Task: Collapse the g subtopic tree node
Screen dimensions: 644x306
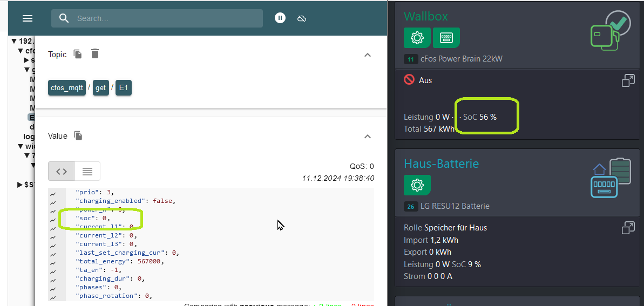Action: [26, 70]
